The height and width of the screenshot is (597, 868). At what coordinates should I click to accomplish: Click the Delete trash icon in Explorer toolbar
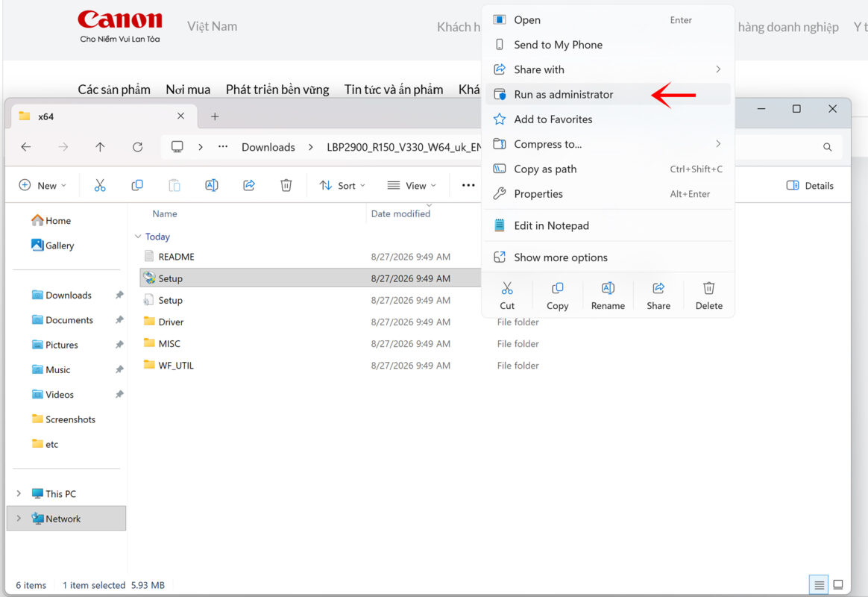(286, 186)
